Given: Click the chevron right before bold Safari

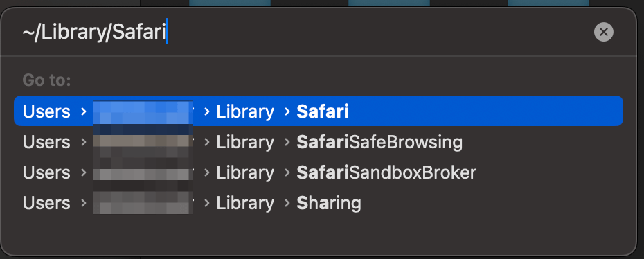Looking at the screenshot, I should click(x=287, y=111).
